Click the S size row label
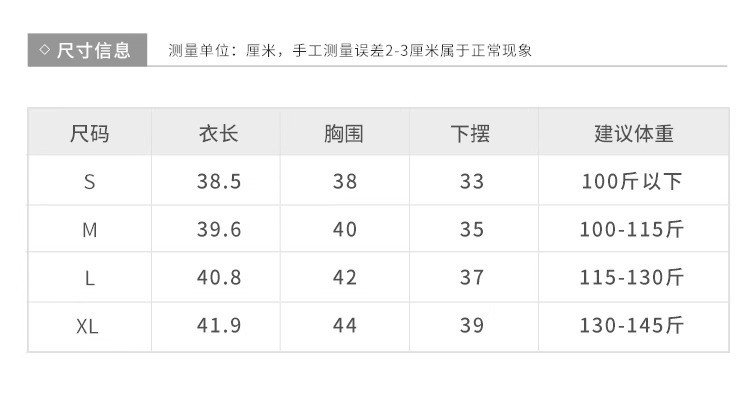 click(x=89, y=182)
